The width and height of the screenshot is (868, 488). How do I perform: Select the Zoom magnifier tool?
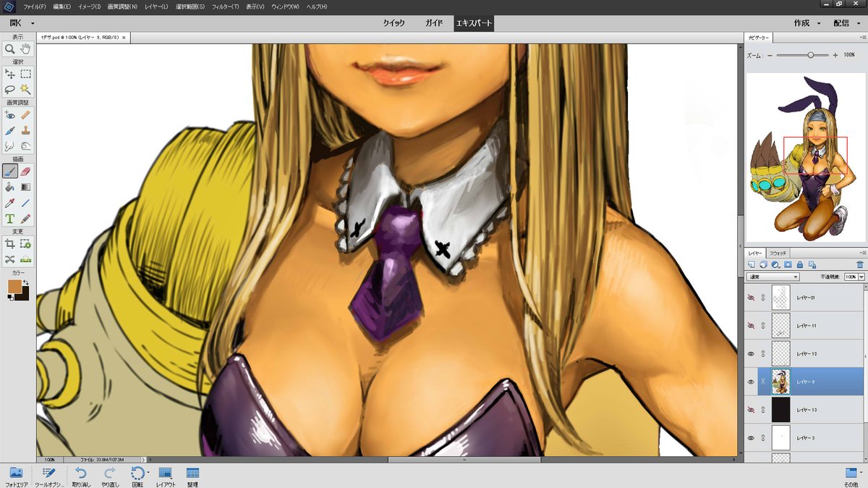(x=10, y=49)
